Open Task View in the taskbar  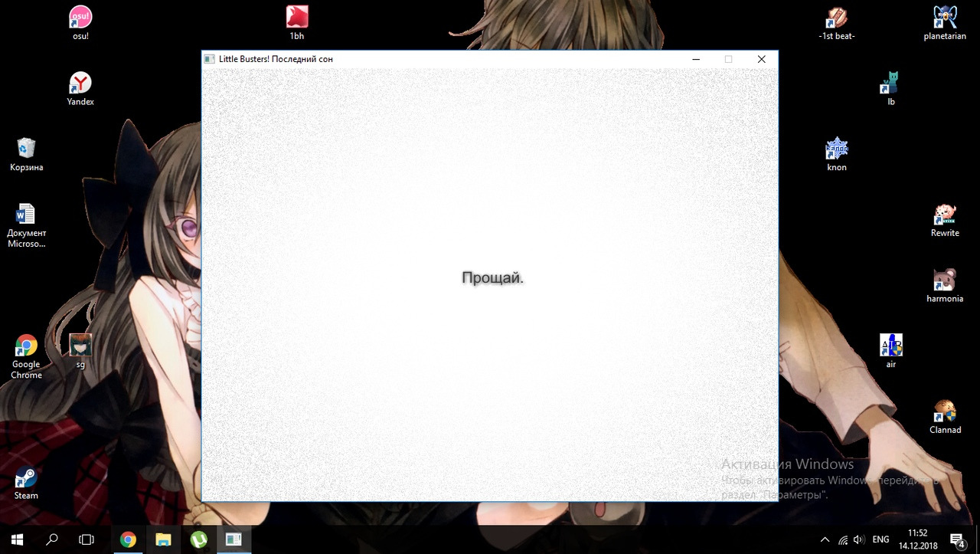[87, 539]
